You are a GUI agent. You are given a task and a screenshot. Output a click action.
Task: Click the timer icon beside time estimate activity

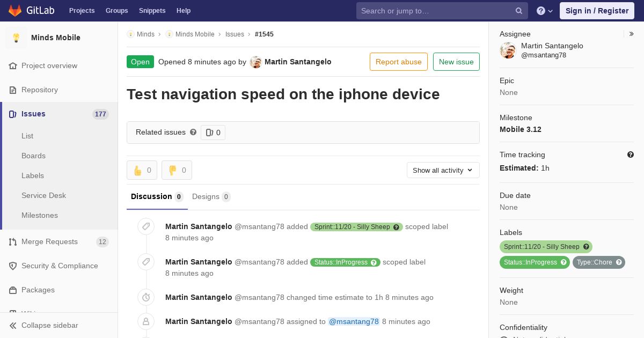tap(146, 297)
